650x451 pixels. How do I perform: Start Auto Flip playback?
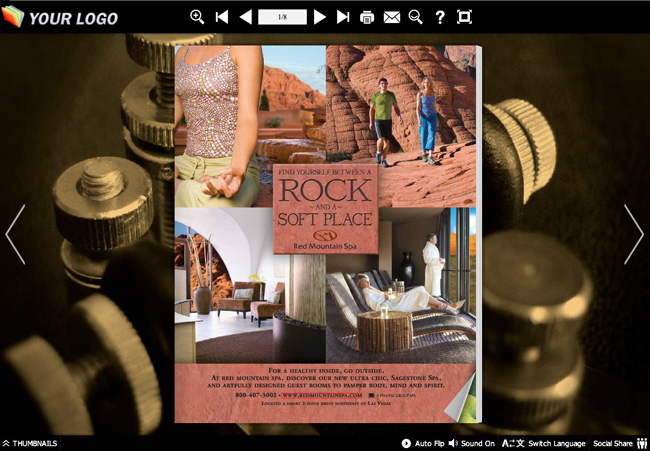pyautogui.click(x=423, y=444)
